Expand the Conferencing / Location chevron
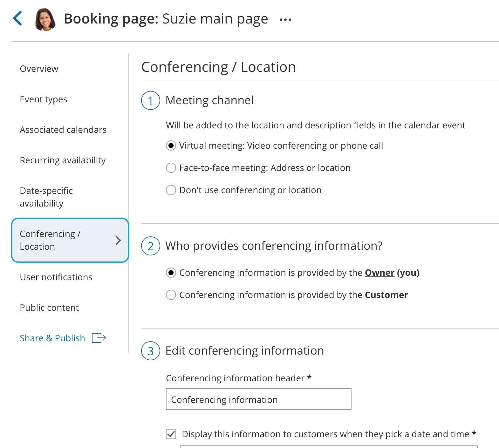Image resolution: width=499 pixels, height=448 pixels. 118,240
